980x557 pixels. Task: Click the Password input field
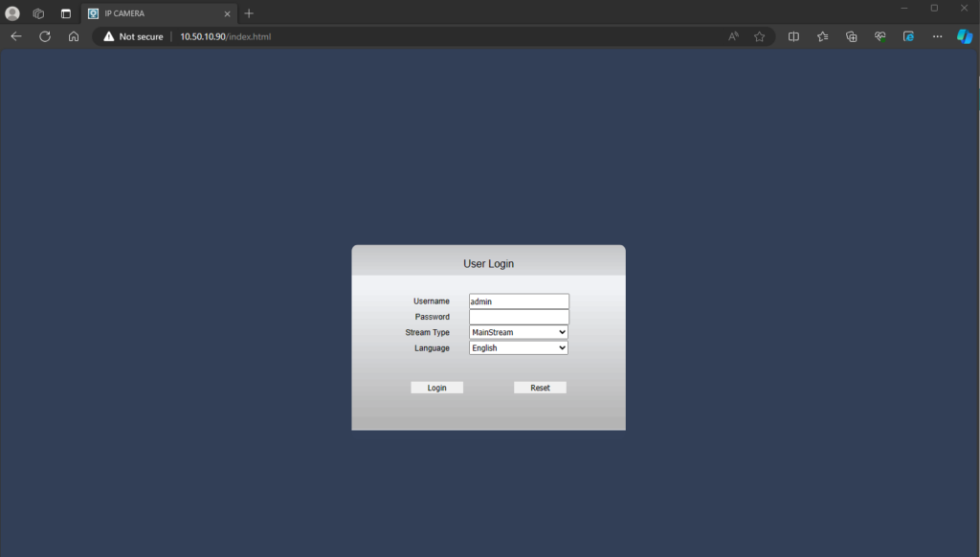(x=519, y=317)
